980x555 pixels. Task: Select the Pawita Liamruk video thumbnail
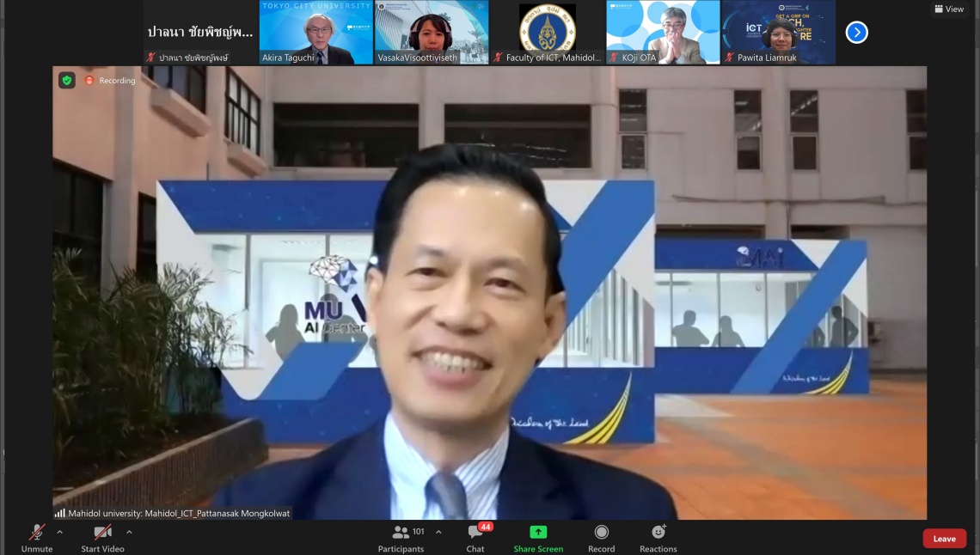pyautogui.click(x=778, y=32)
